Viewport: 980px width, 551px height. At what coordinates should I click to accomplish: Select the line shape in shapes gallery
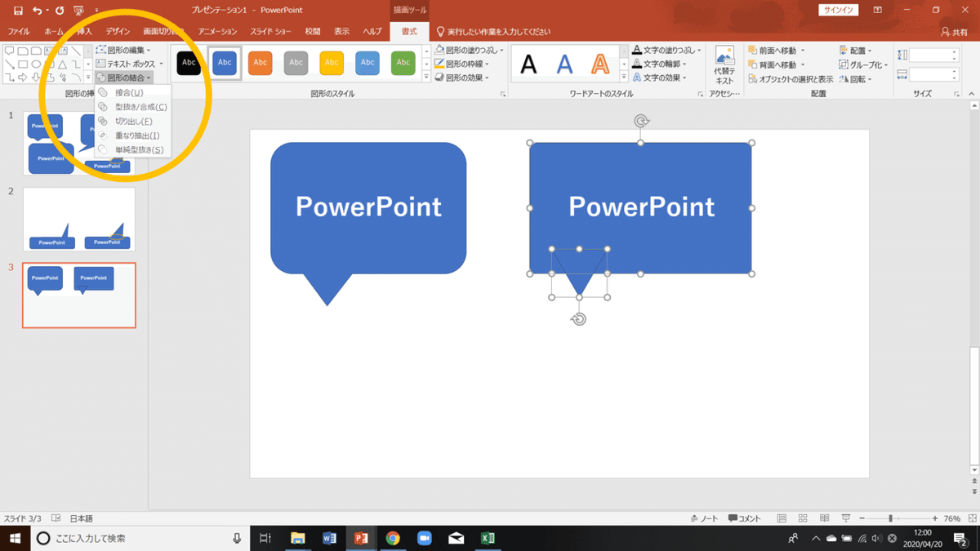point(76,51)
